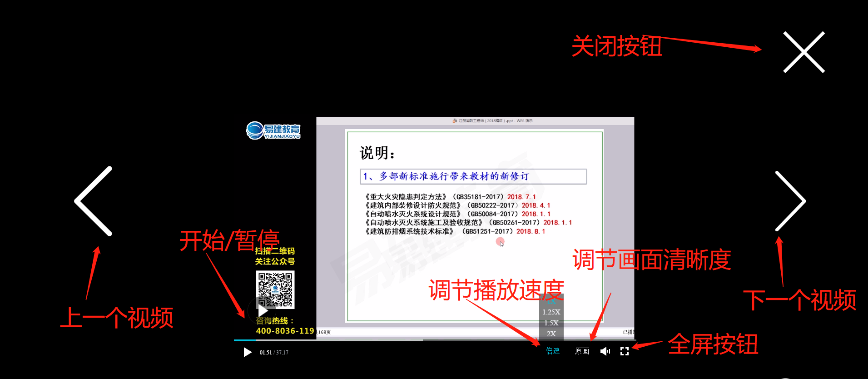
Task: Close the video player with the X
Action: click(804, 52)
